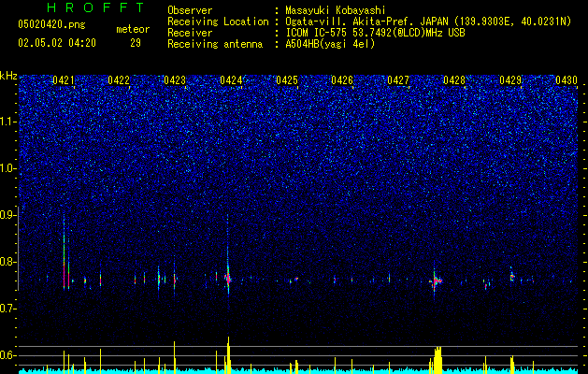The height and width of the screenshot is (374, 588).
Task: Click the meteor echo near 0429
Action: point(512,277)
